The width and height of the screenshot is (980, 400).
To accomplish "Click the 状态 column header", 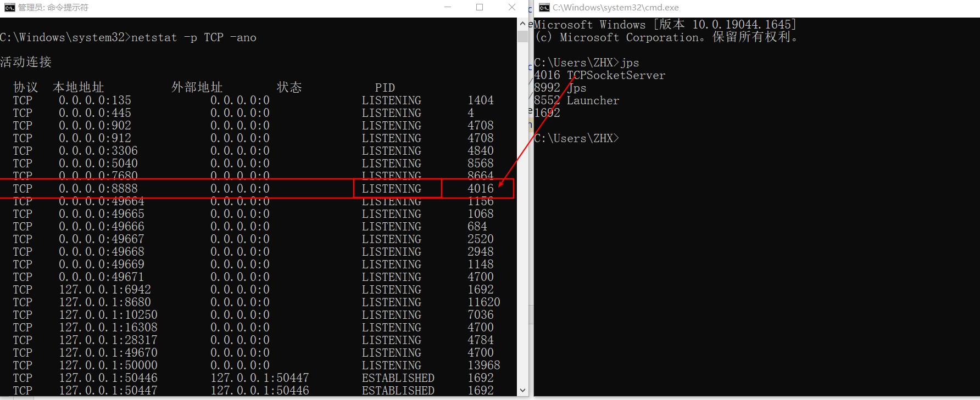I will [x=289, y=87].
